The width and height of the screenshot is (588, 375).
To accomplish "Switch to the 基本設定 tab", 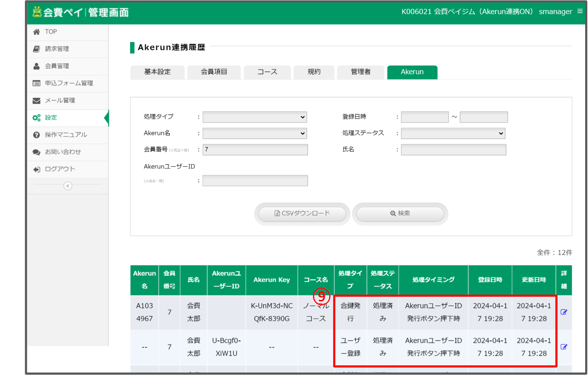I will (x=157, y=72).
